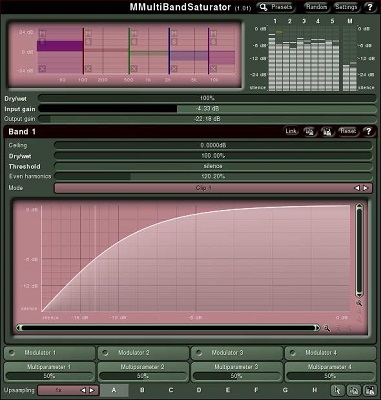
Task: Click the graph horizontal scrollbar
Action: (168, 328)
